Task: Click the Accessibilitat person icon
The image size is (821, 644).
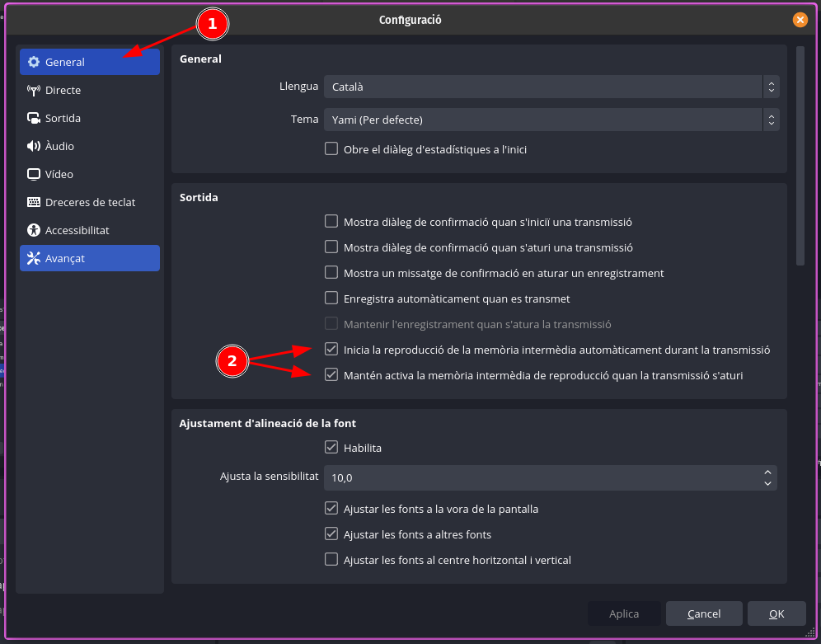Action: tap(34, 230)
